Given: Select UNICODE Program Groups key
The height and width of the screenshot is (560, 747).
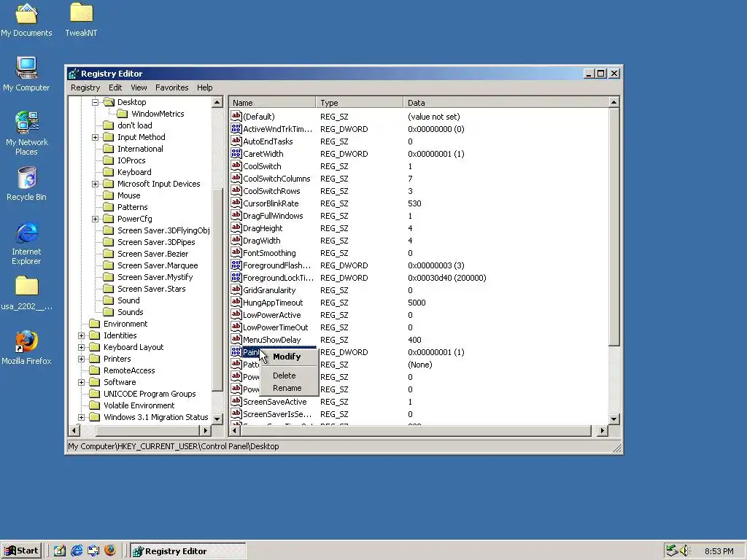Looking at the screenshot, I should click(150, 394).
